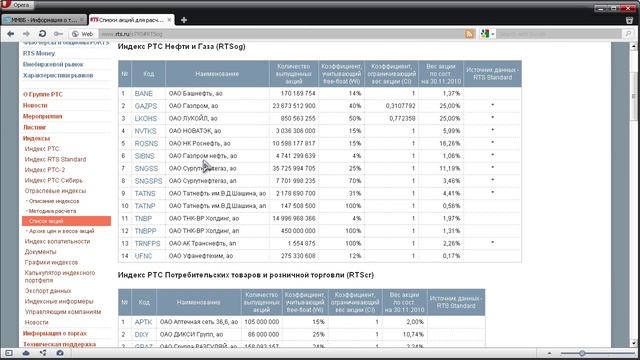The image size is (640, 360).
Task: Open the BANE ticker link
Action: pos(143,93)
